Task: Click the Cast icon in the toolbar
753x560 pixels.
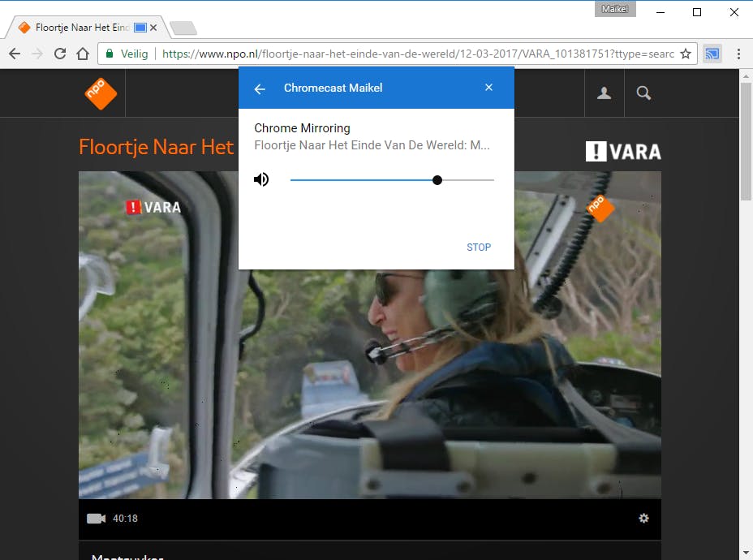Action: coord(712,54)
